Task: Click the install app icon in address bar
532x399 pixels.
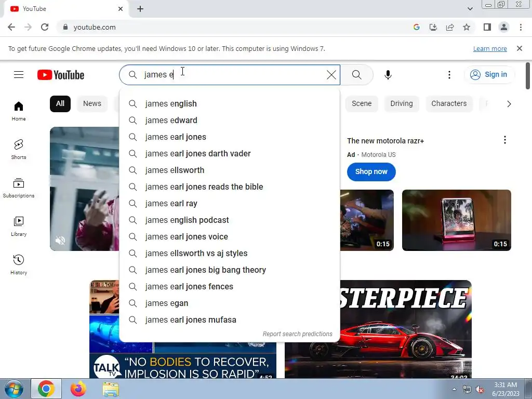Action: click(433, 27)
